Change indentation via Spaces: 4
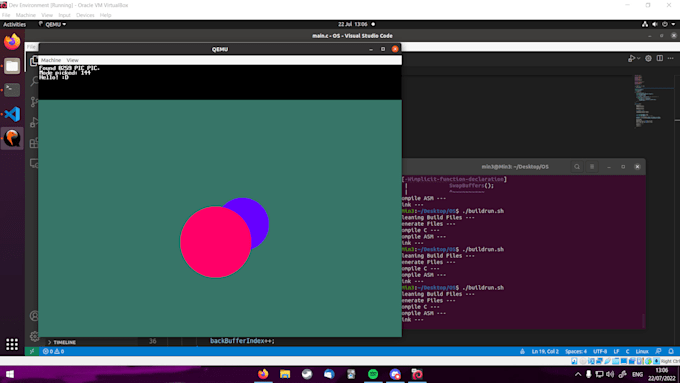680x383 pixels. (x=576, y=351)
